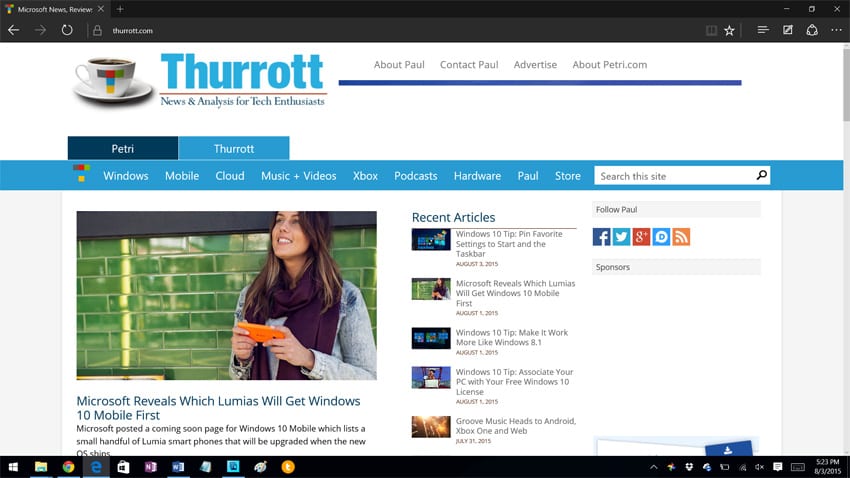The height and width of the screenshot is (478, 850).
Task: Open featured headline Microsoft Reveals Which Lumias
Action: (218, 408)
